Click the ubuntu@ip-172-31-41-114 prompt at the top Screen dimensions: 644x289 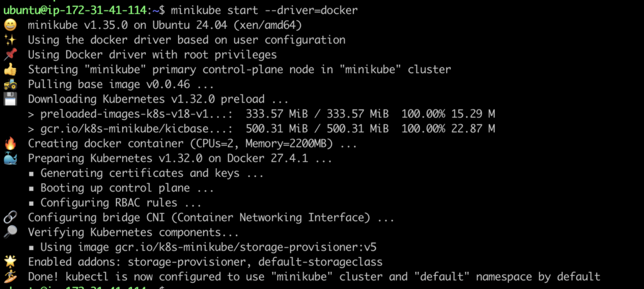click(74, 10)
